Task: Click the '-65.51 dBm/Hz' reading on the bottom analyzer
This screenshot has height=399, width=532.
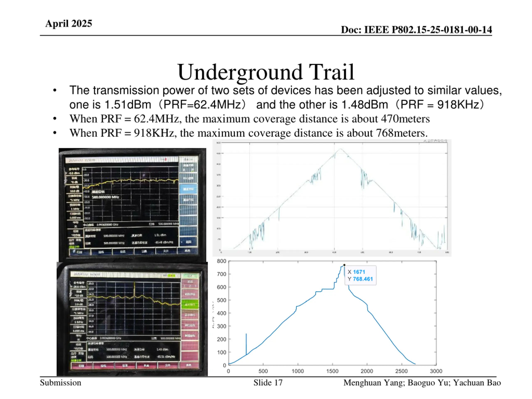Action: (166, 357)
